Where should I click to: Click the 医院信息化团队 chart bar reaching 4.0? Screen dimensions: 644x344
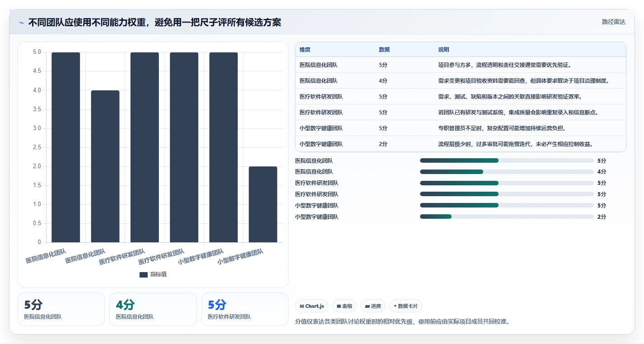click(x=105, y=166)
